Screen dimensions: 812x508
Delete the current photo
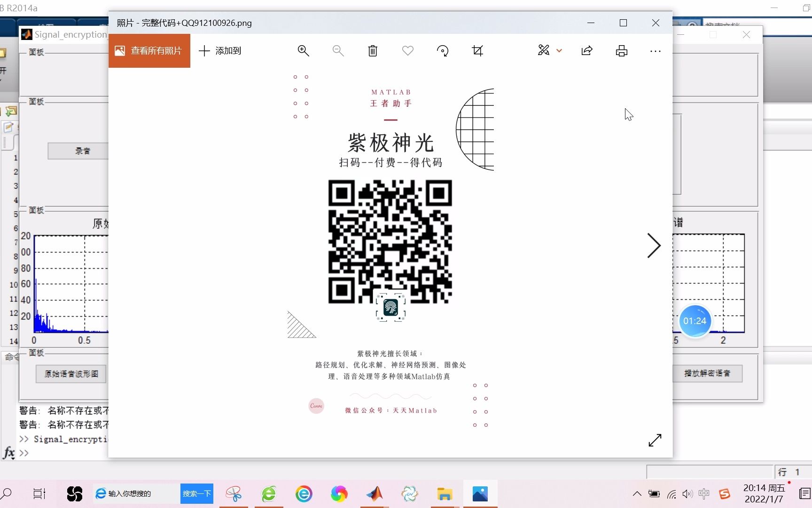tap(372, 50)
